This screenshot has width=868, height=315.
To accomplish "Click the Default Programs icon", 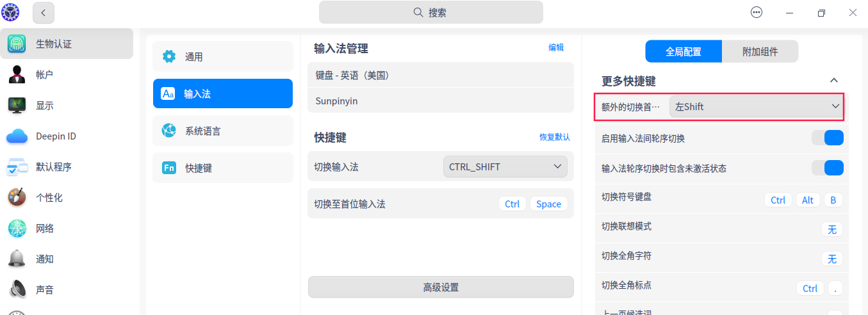I will click(17, 167).
